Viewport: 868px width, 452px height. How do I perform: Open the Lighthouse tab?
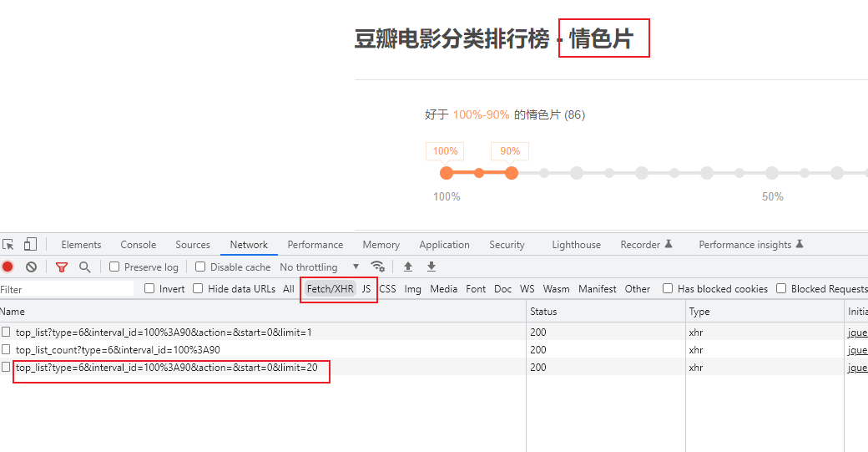point(576,244)
